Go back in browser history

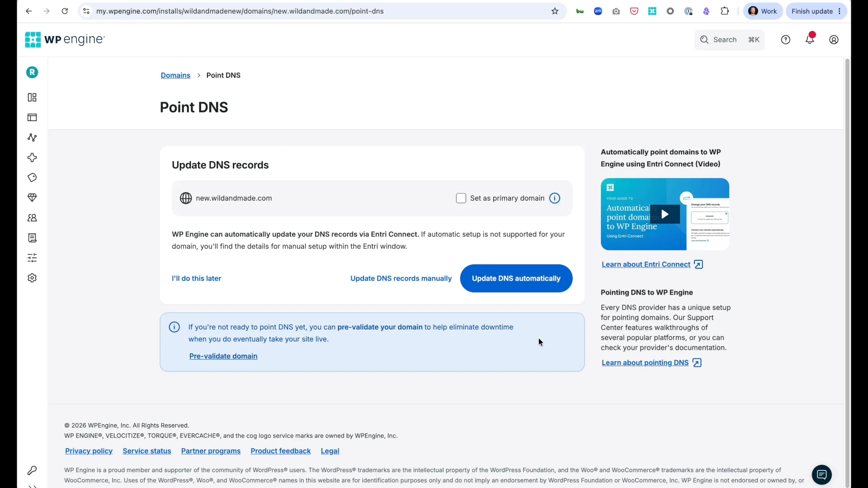28,11
